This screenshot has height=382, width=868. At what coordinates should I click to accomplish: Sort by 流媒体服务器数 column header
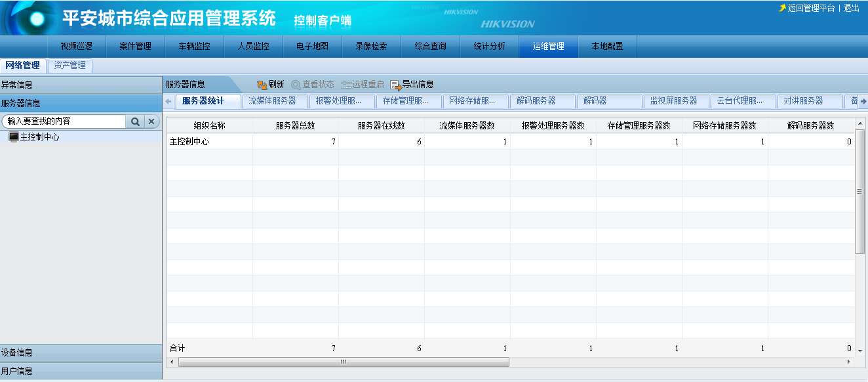coord(467,125)
